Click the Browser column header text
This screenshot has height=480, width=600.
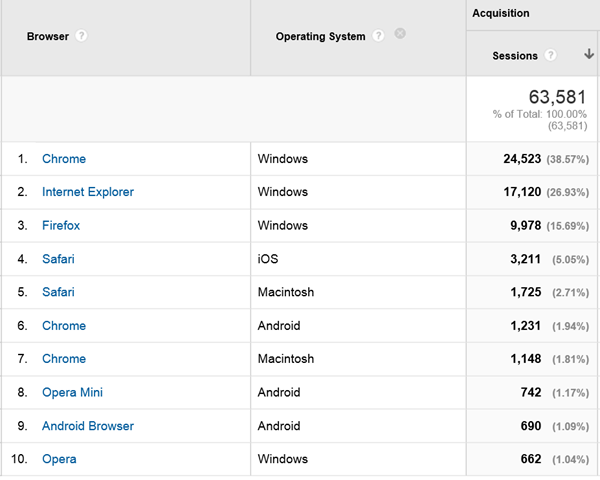48,36
